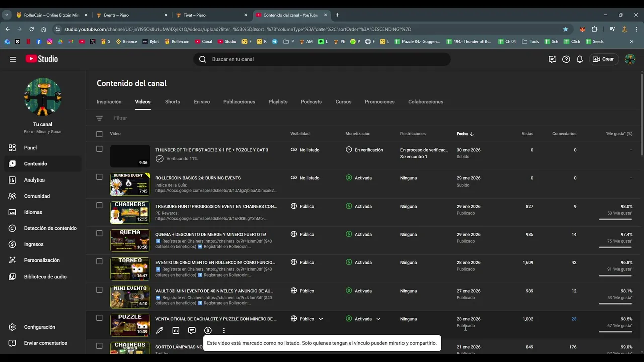This screenshot has width=644, height=362.
Task: Open monetization dollar icon on PUZZLE row
Action: pos(208,330)
